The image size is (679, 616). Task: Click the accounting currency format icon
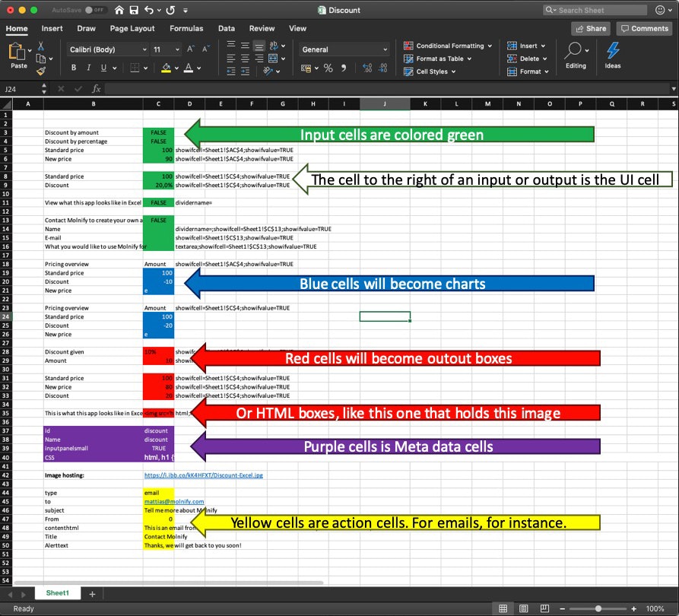click(306, 68)
